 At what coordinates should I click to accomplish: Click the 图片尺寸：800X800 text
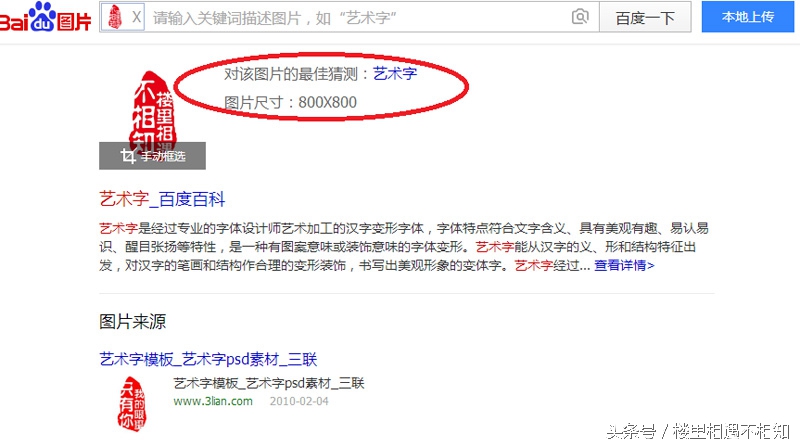point(290,103)
